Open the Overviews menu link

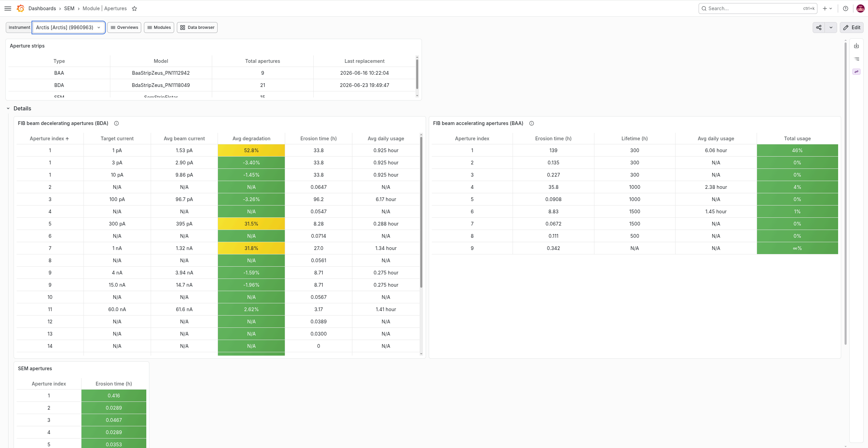(124, 28)
